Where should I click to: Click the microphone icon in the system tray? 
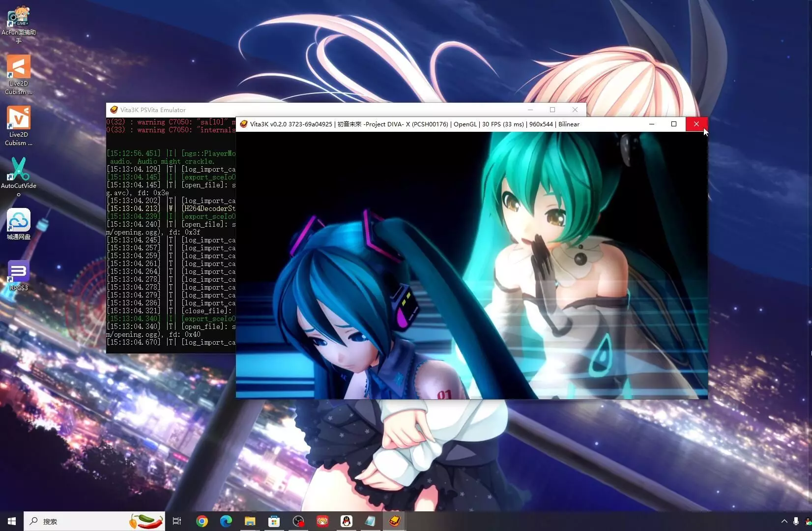coord(796,521)
